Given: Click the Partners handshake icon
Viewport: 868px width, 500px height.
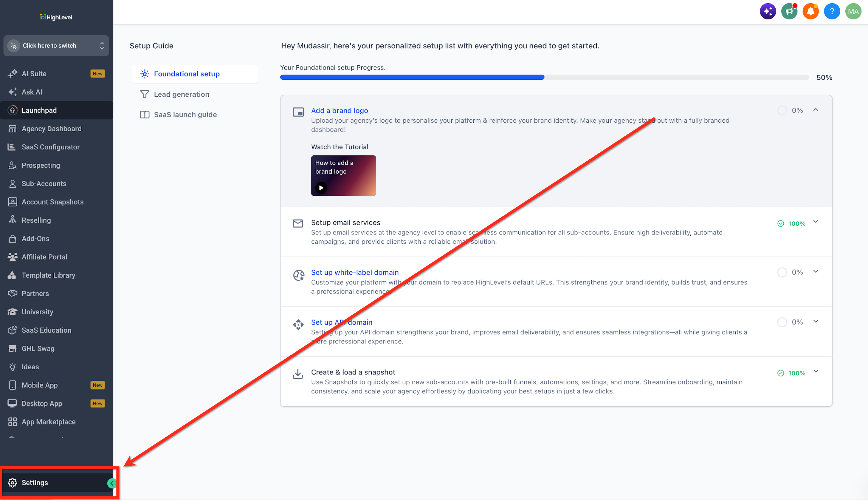Looking at the screenshot, I should pyautogui.click(x=12, y=294).
